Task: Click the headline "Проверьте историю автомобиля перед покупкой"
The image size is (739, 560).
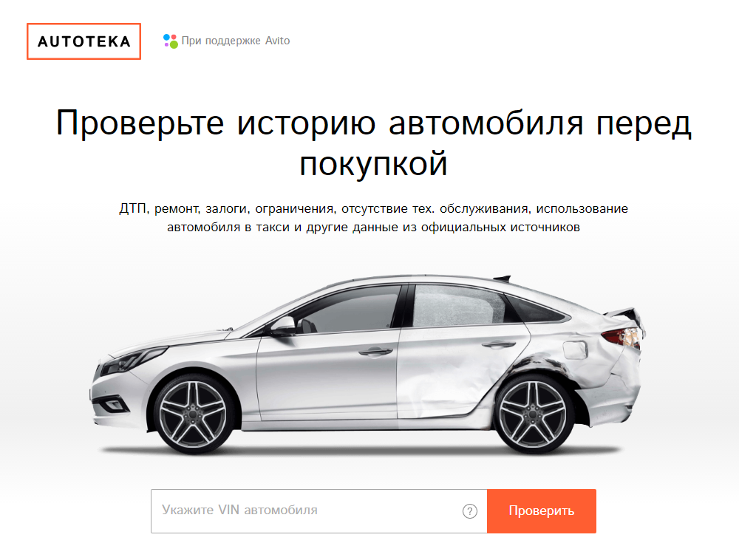Action: (373, 143)
